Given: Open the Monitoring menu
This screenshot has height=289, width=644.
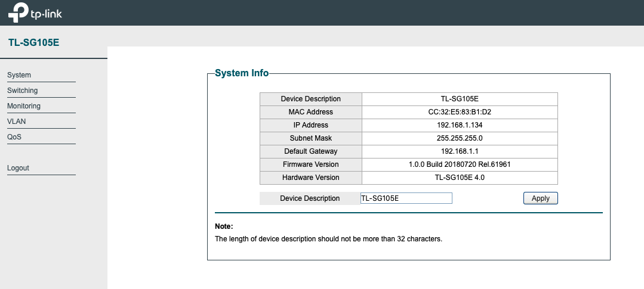Looking at the screenshot, I should click(x=24, y=106).
